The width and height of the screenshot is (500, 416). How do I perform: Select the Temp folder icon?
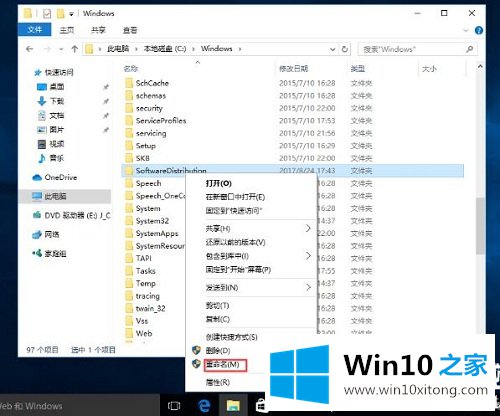click(x=129, y=283)
